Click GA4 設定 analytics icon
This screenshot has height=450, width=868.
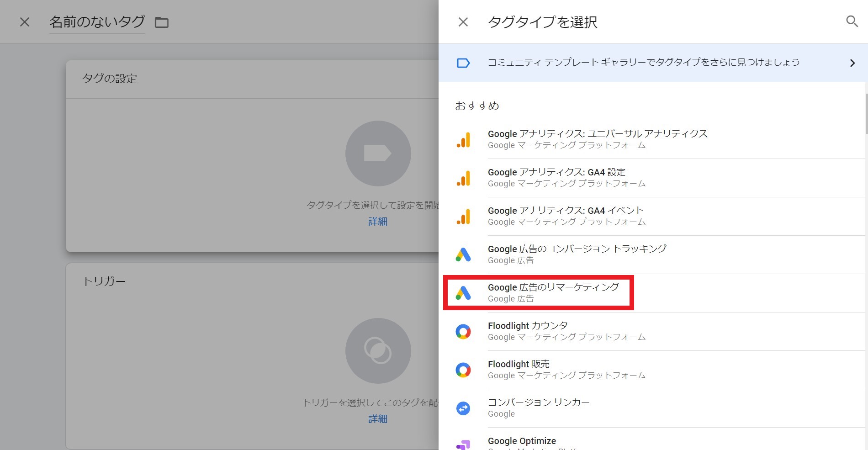click(463, 178)
